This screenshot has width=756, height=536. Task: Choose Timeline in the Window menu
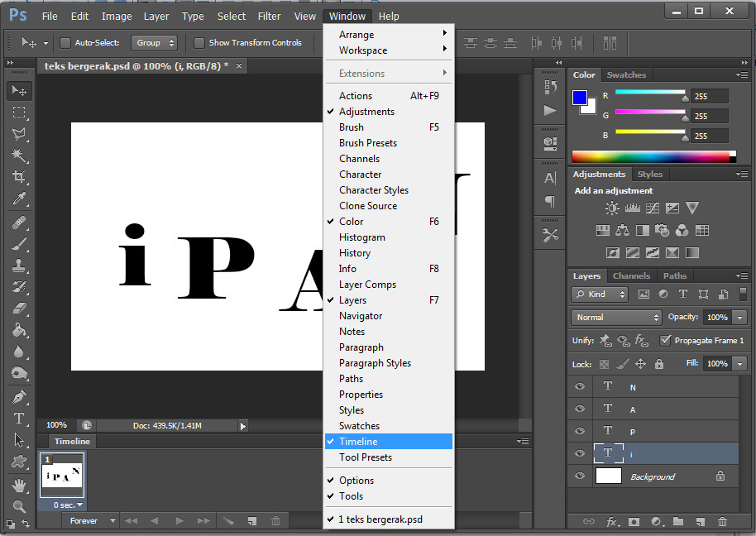(x=389, y=442)
